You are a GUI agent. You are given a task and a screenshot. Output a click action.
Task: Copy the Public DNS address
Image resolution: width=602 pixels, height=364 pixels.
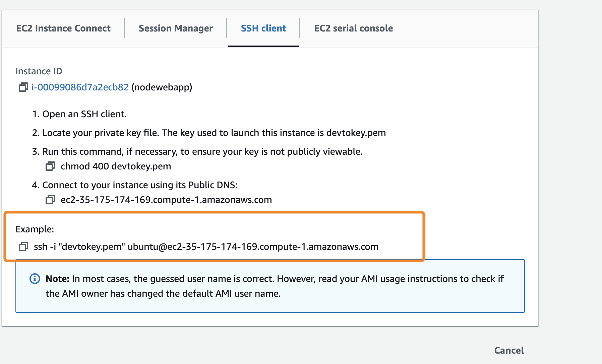pos(50,200)
